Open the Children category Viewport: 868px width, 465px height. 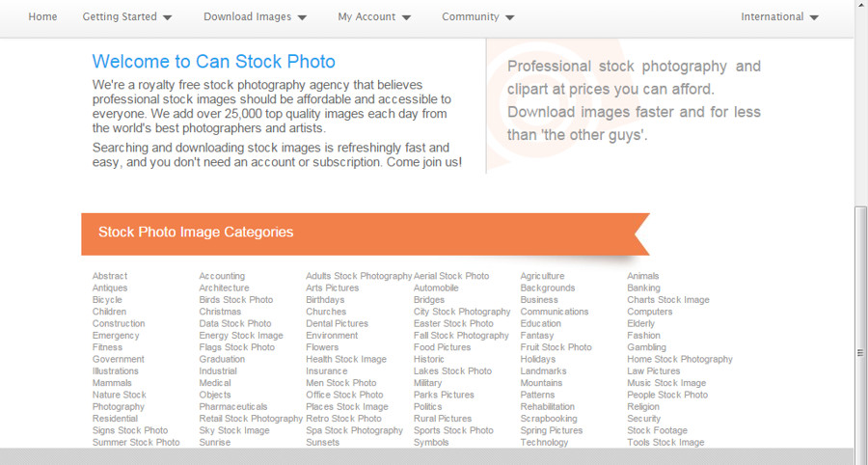(109, 312)
